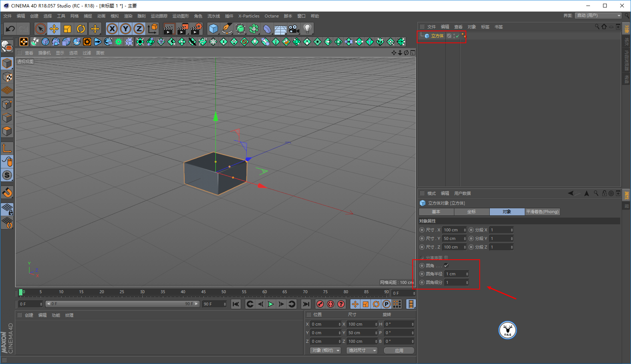Add a Camera object
Image resolution: width=631 pixels, height=364 pixels.
click(294, 29)
